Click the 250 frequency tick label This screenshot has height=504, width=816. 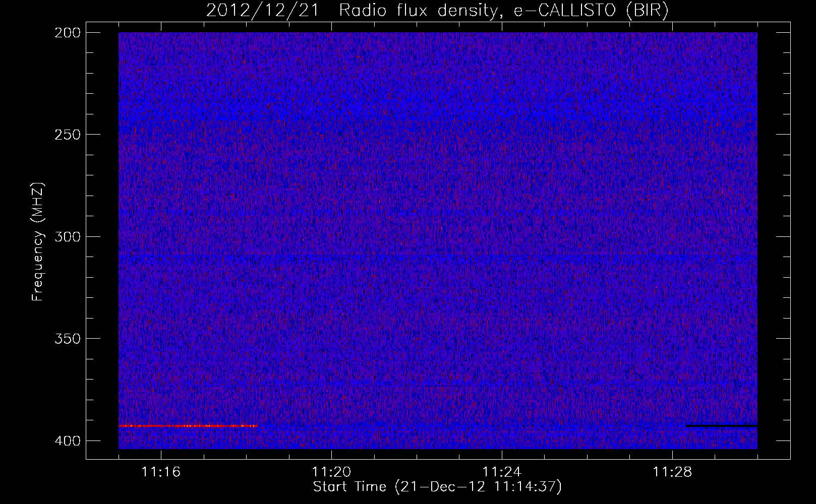68,135
